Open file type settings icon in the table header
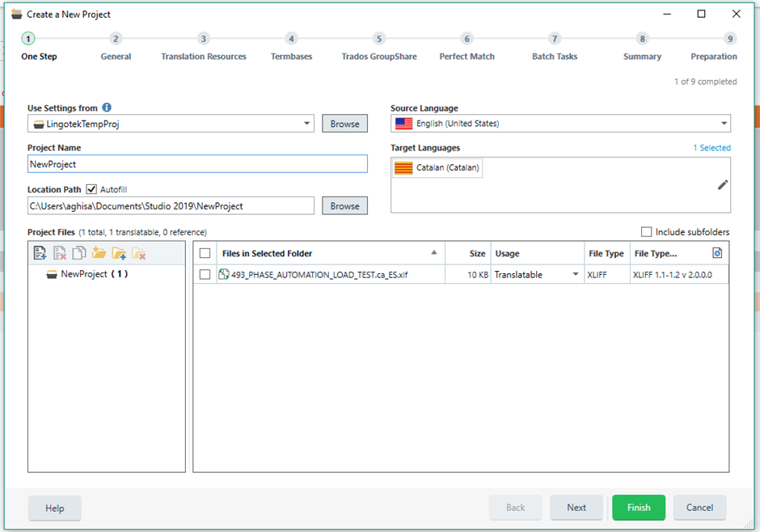 (x=717, y=253)
